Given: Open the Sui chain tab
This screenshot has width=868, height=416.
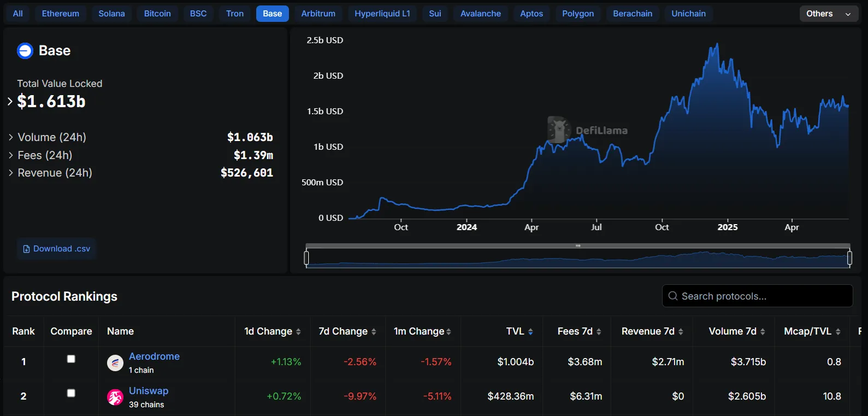Looking at the screenshot, I should (435, 14).
